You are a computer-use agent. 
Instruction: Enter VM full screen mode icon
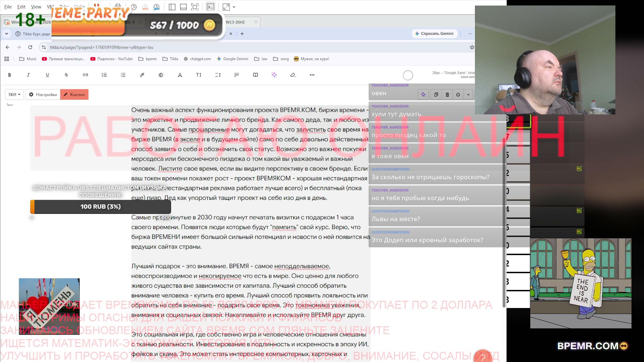[x=195, y=7]
